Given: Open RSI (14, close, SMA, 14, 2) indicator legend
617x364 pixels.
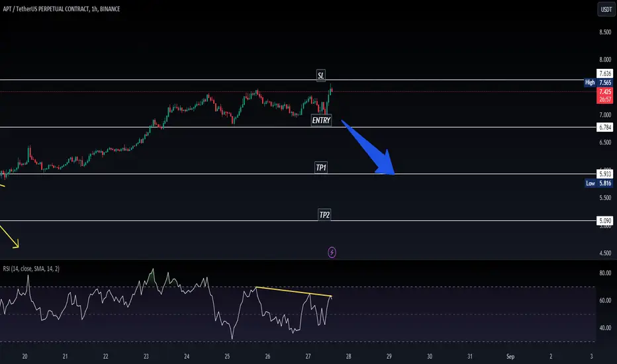Looking at the screenshot, I should [31, 269].
